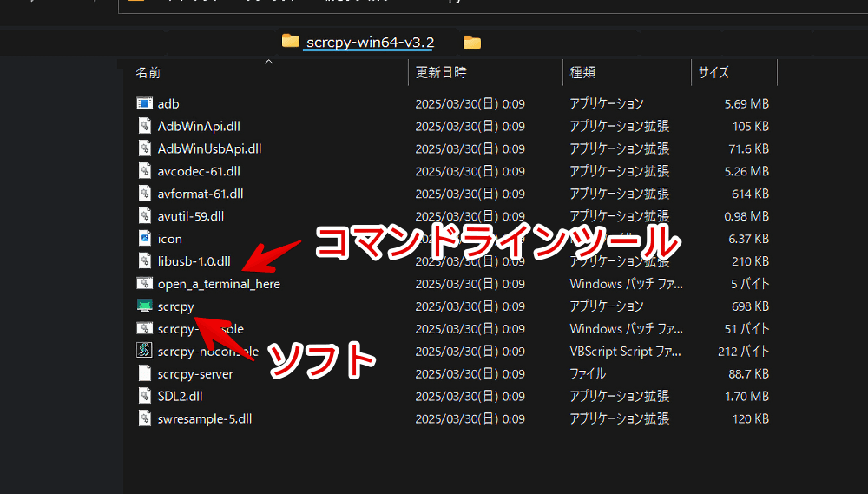Sort by the サイズ column header
Screen dimensions: 868x494
pyautogui.click(x=713, y=73)
